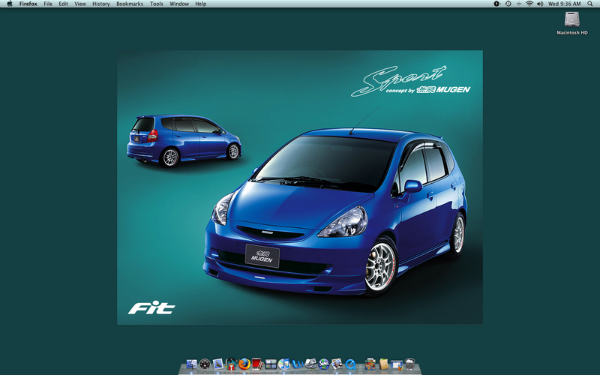The height and width of the screenshot is (375, 600).
Task: Launch Microsoft Word from the Dock
Action: click(x=297, y=364)
